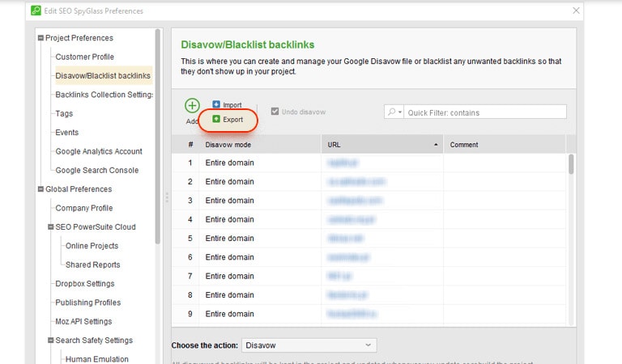
Task: Close the Edit SEO SpyGlass Preferences dialog
Action: pos(576,11)
